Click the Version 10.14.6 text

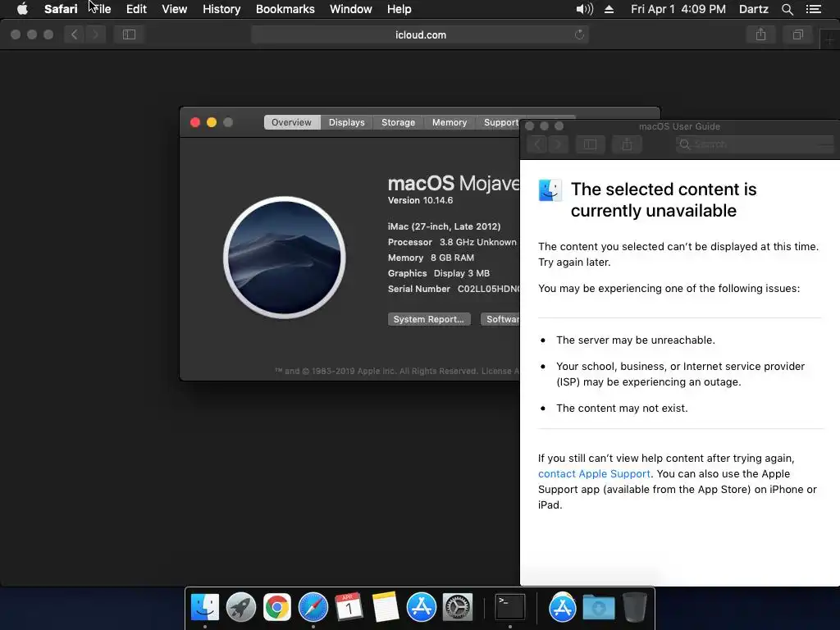(x=421, y=200)
